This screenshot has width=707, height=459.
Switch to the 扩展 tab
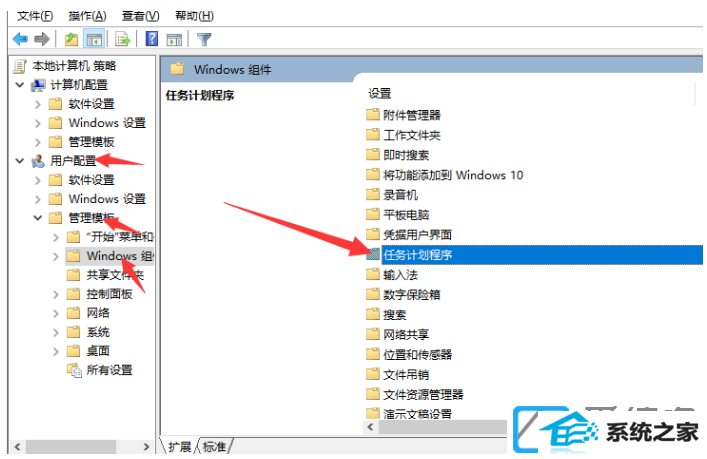click(179, 446)
